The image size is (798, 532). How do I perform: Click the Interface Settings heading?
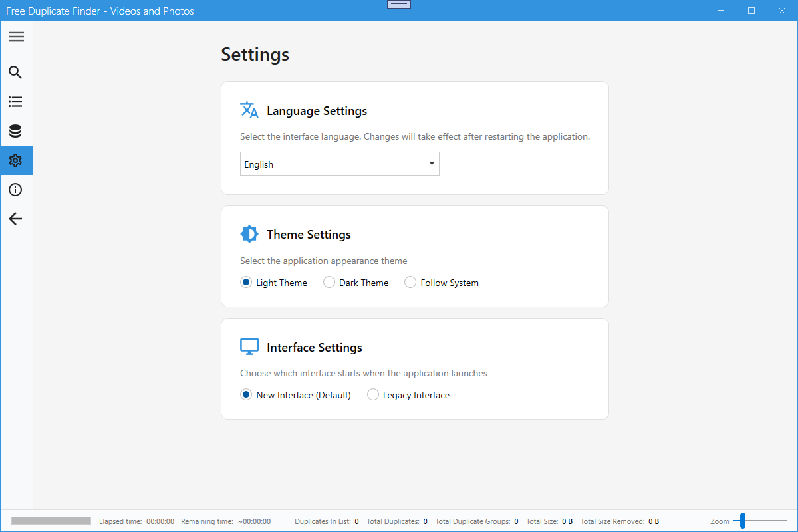(x=315, y=348)
